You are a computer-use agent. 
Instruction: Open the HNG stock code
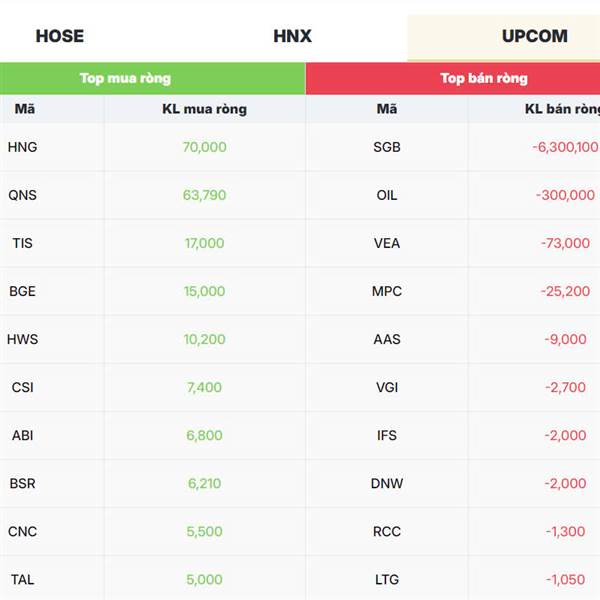click(23, 147)
